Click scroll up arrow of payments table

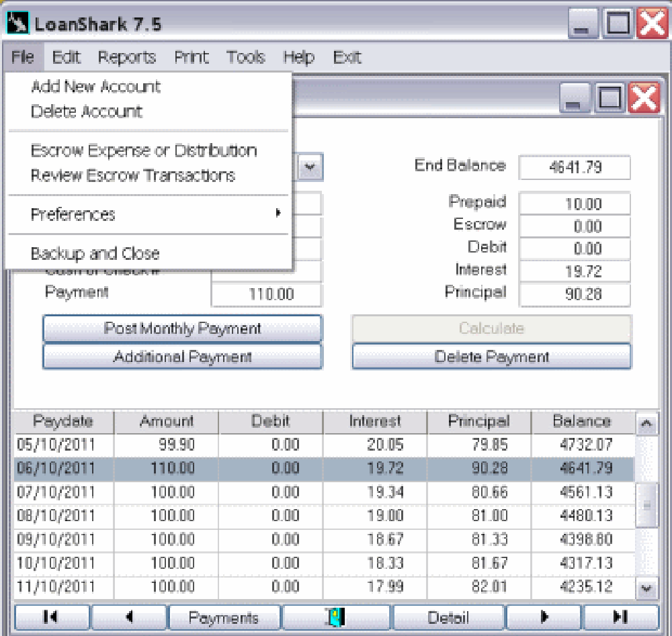[646, 423]
